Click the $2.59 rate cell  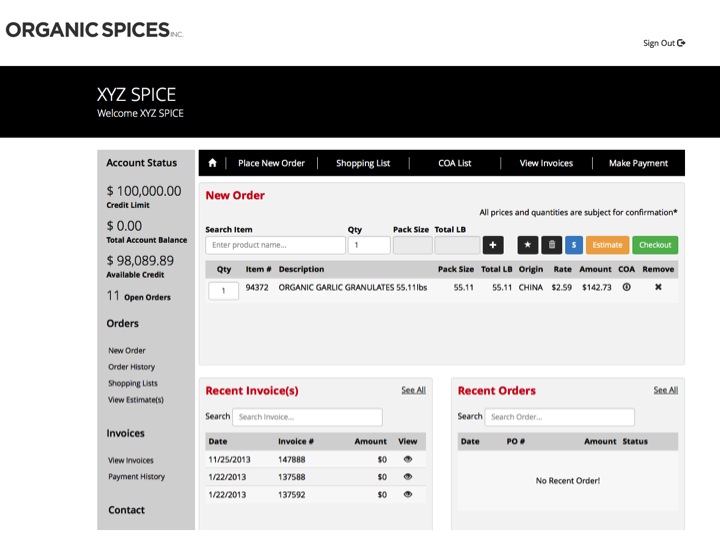(562, 287)
